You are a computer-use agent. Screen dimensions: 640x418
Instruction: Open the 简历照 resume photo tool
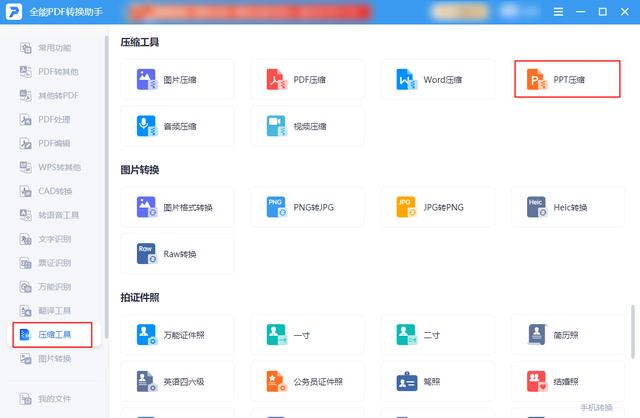(x=568, y=335)
